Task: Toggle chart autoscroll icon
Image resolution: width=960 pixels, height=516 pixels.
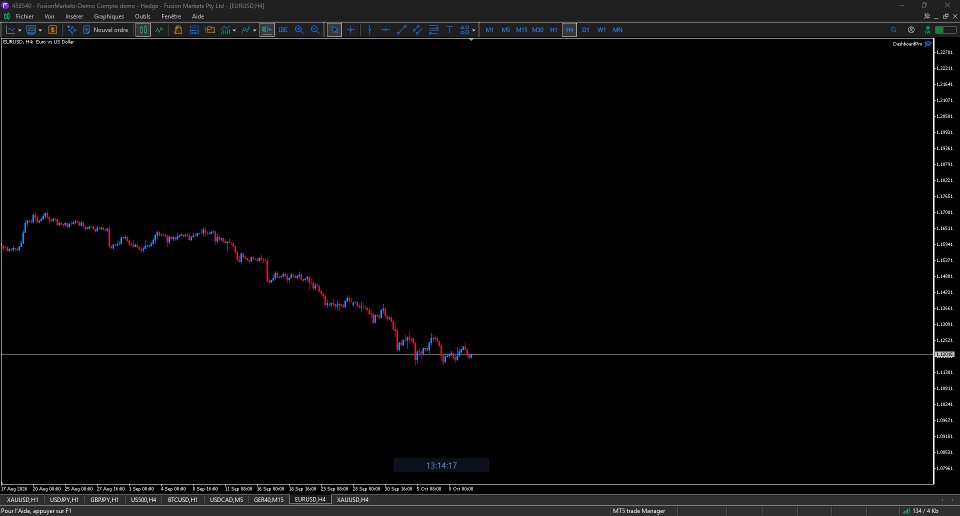Action: (x=283, y=29)
